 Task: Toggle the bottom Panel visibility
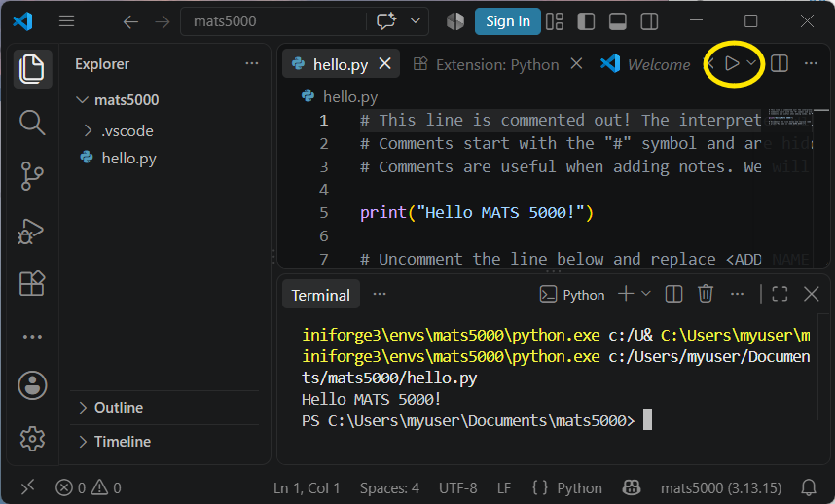[618, 21]
